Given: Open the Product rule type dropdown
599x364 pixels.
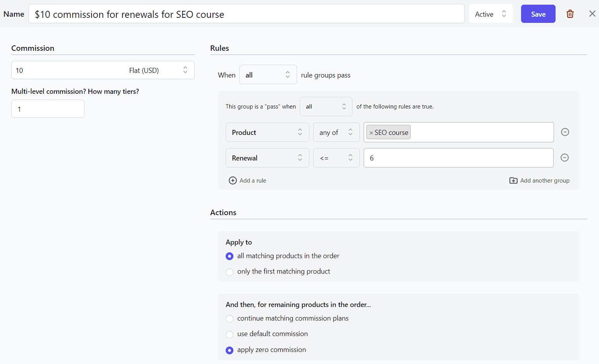Looking at the screenshot, I should pyautogui.click(x=267, y=132).
